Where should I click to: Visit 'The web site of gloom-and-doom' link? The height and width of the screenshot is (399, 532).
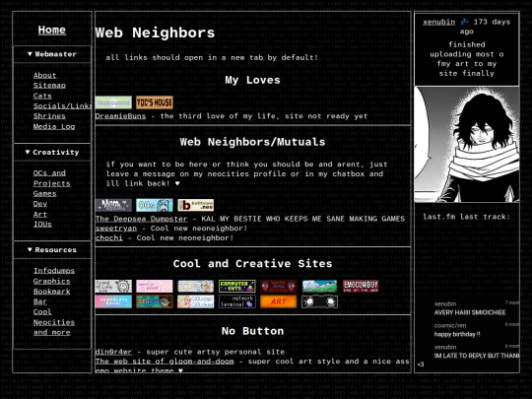165,362
